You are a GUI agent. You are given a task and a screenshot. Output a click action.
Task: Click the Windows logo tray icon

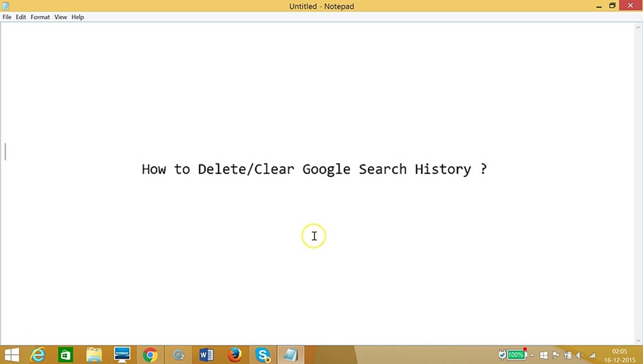pyautogui.click(x=544, y=355)
